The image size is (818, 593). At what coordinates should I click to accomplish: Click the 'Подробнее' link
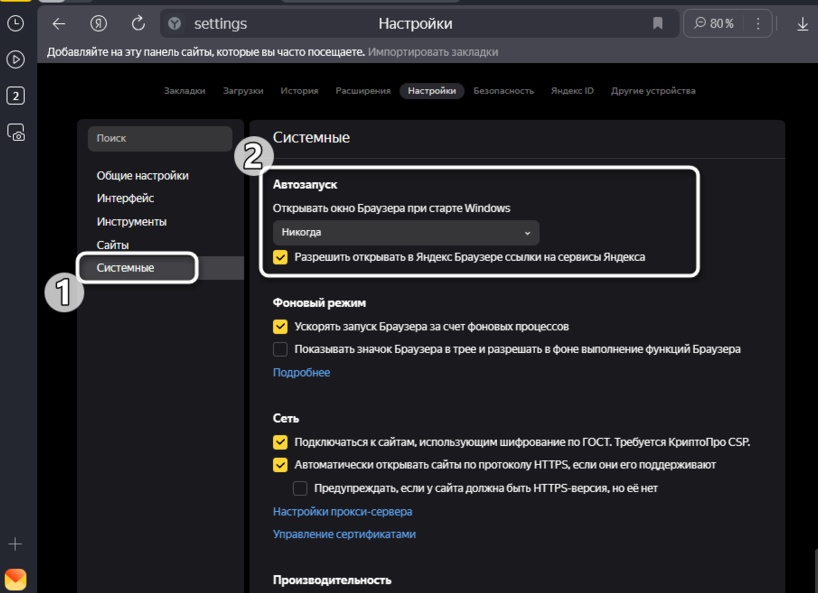(302, 372)
